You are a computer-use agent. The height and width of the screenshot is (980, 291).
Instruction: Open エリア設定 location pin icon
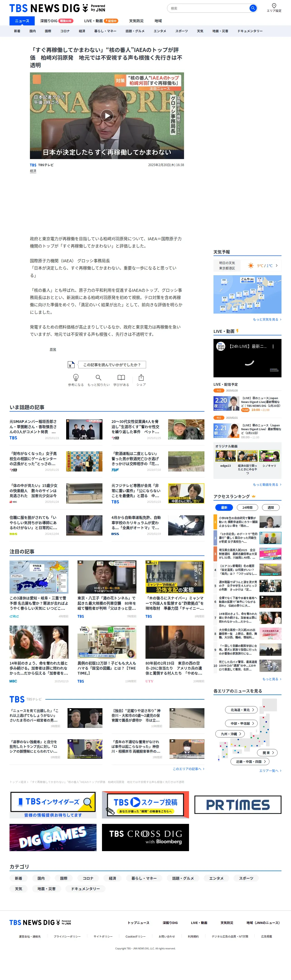[x=274, y=6]
